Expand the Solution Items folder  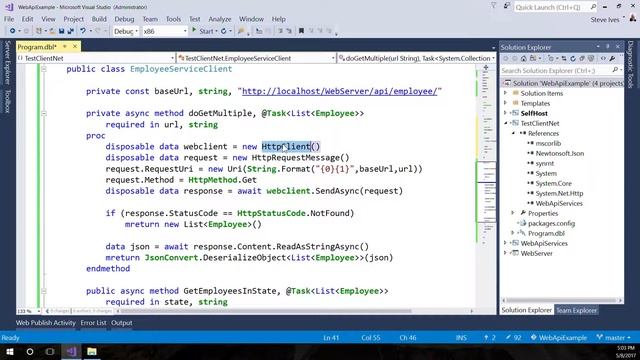tap(506, 93)
